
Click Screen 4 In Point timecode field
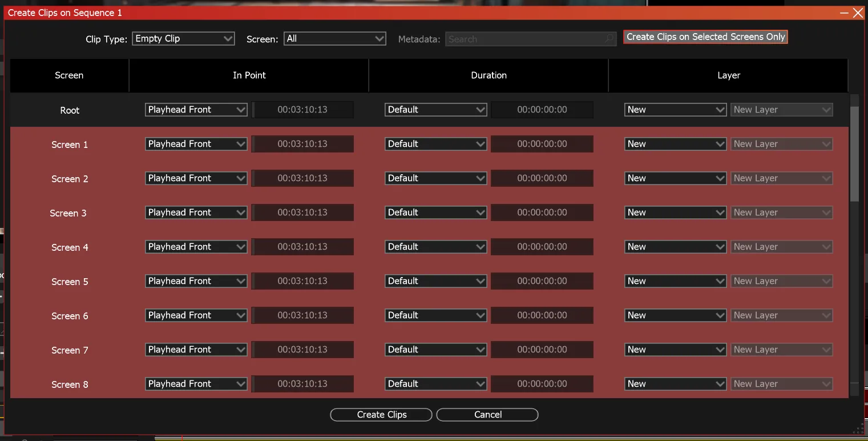[x=302, y=247]
